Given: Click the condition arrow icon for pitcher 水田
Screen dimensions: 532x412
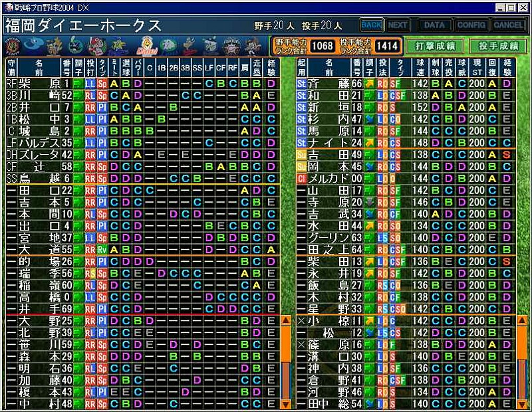Looking at the screenshot, I should [370, 226].
